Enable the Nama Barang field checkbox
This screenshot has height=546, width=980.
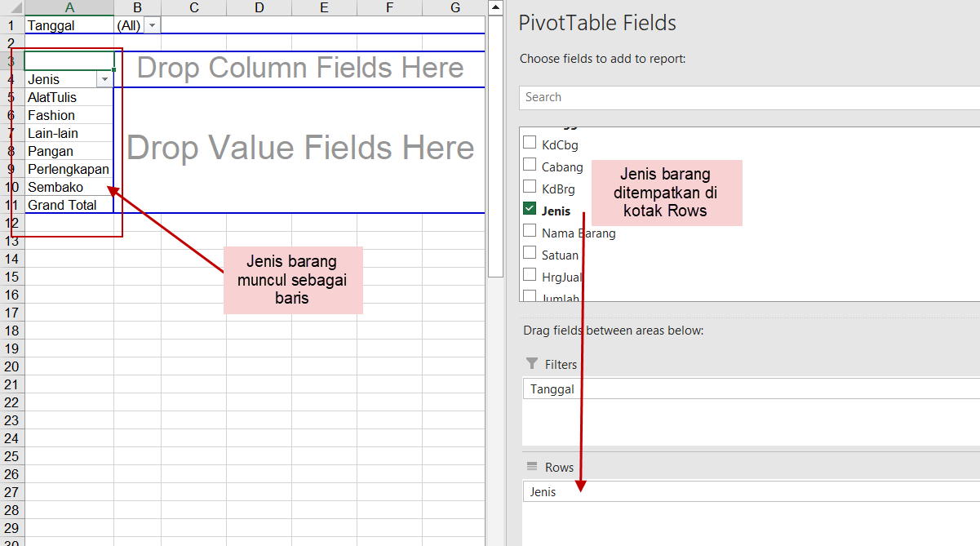[x=530, y=232]
